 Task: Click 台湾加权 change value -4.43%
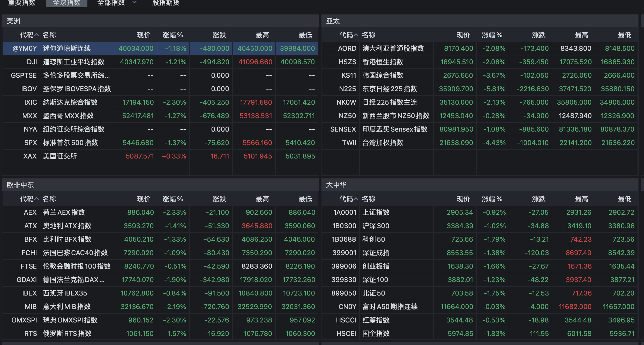pyautogui.click(x=494, y=143)
